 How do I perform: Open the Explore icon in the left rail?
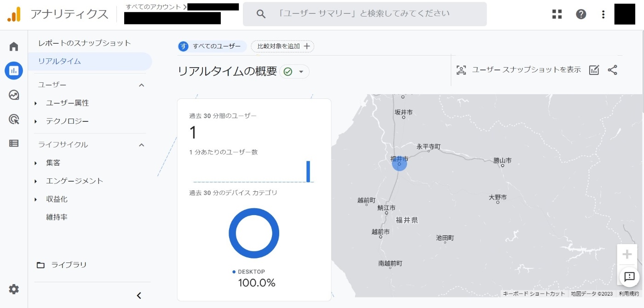coord(14,95)
